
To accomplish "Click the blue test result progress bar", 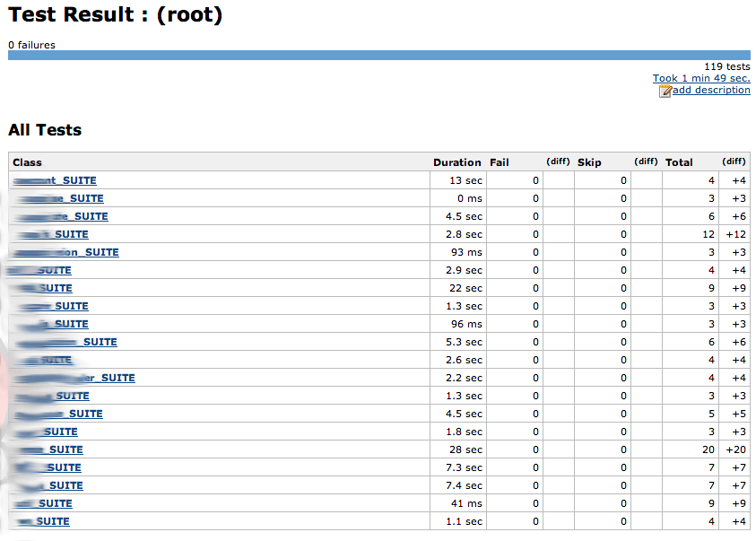I will pos(378,56).
